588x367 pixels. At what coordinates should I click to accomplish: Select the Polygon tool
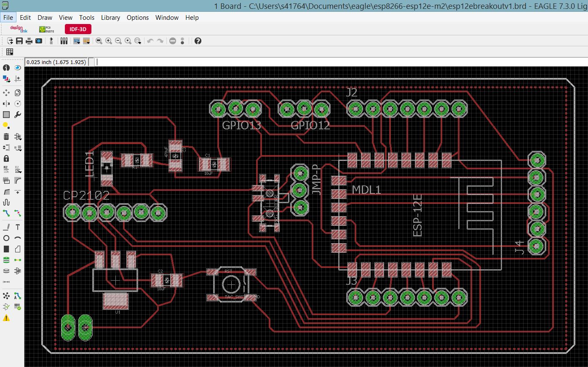pos(18,249)
